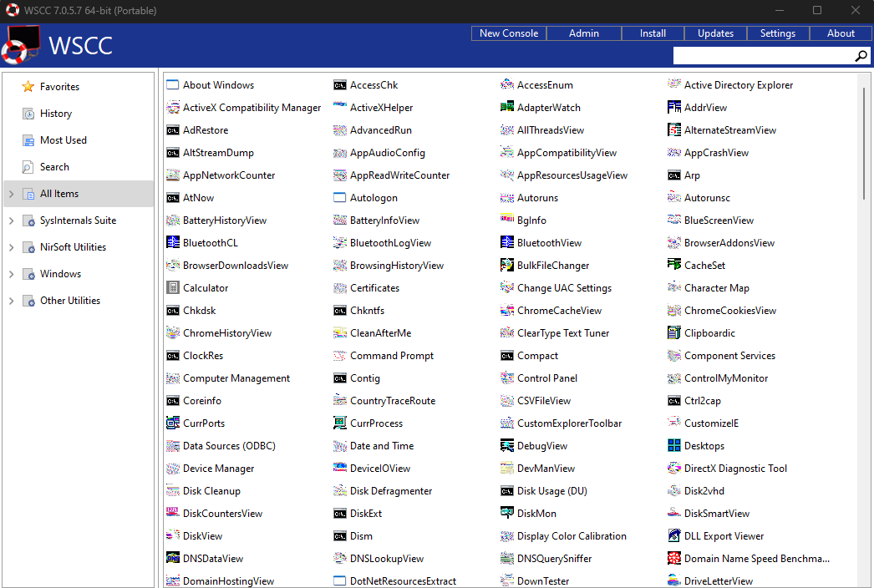This screenshot has height=588, width=874.
Task: Launch Autoruns utility
Action: (537, 198)
